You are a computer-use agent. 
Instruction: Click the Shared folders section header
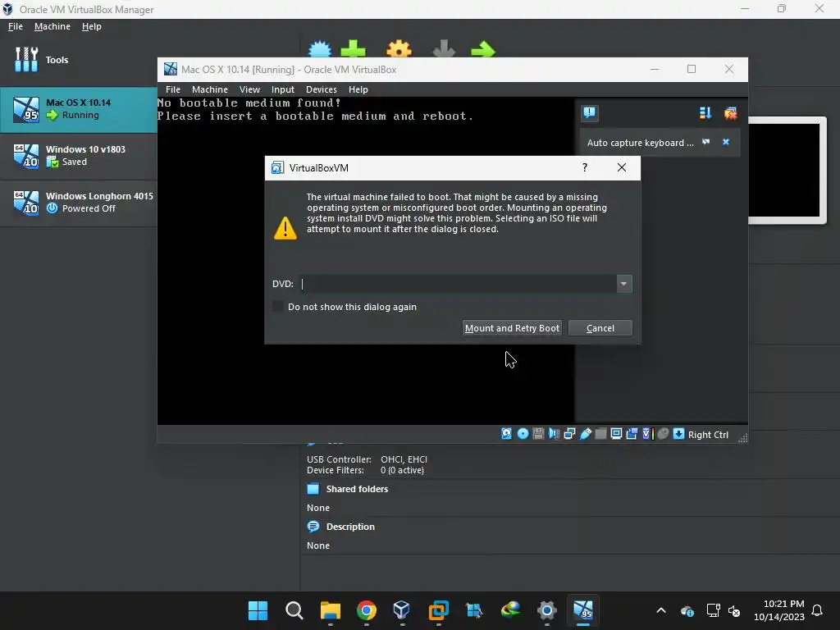[x=357, y=489]
